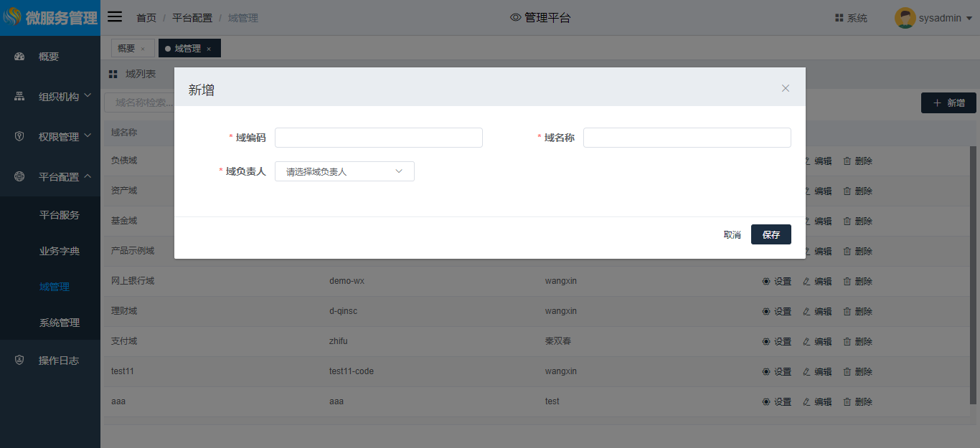Click 删除 trash icon for 支付域 row
The image size is (980, 448).
tap(847, 342)
